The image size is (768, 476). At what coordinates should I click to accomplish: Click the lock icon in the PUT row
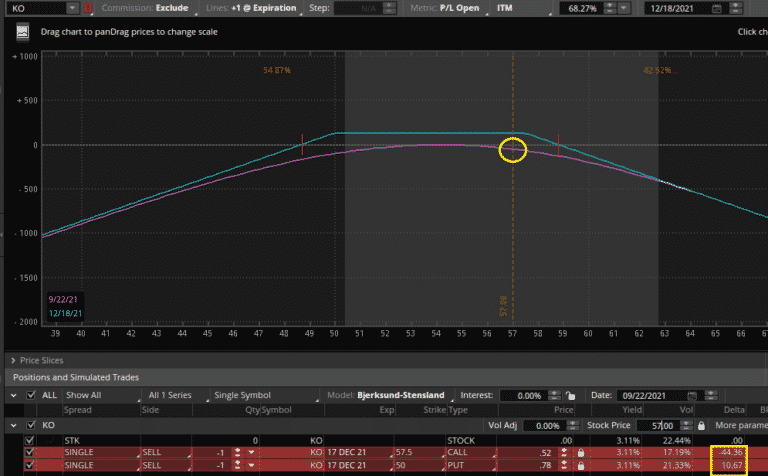point(578,467)
